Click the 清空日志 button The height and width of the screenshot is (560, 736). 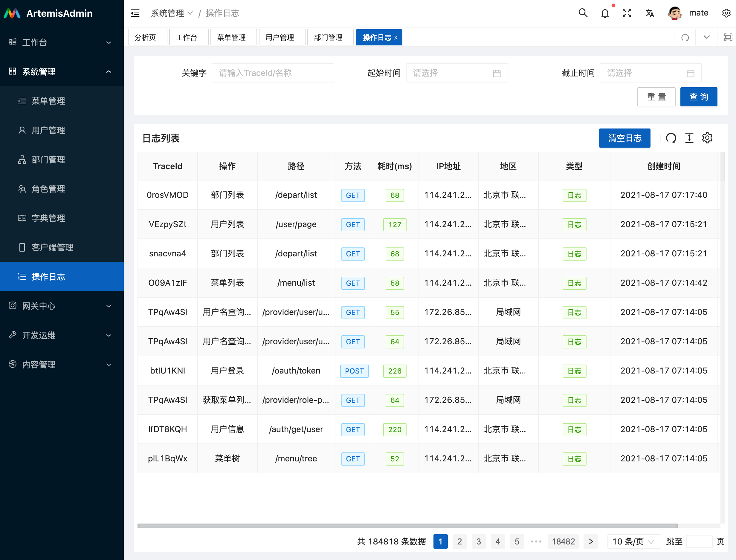pos(624,138)
